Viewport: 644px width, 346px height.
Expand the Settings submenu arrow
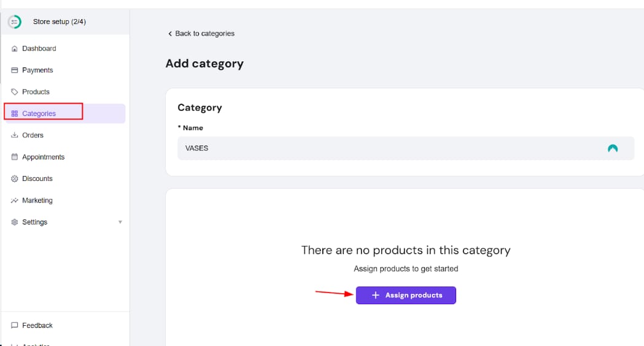[120, 222]
